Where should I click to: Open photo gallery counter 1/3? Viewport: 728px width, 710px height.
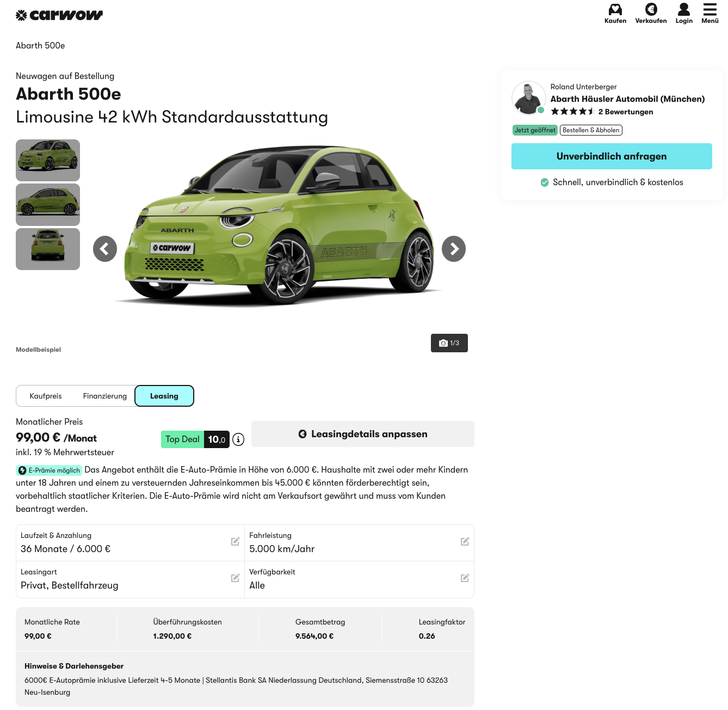coord(449,343)
